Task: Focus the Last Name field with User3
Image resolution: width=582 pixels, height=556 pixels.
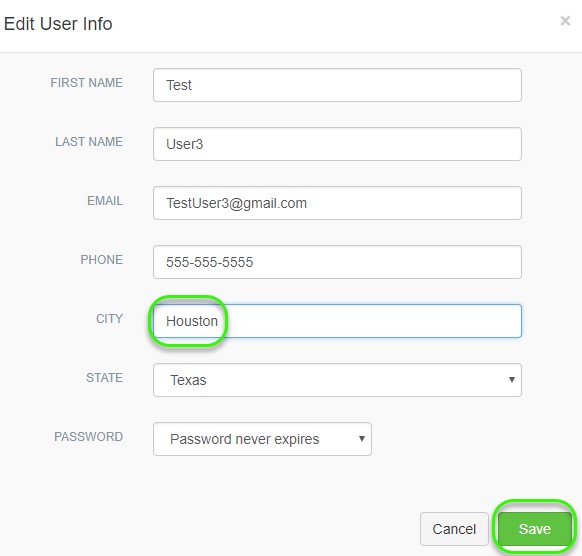Action: pyautogui.click(x=337, y=144)
